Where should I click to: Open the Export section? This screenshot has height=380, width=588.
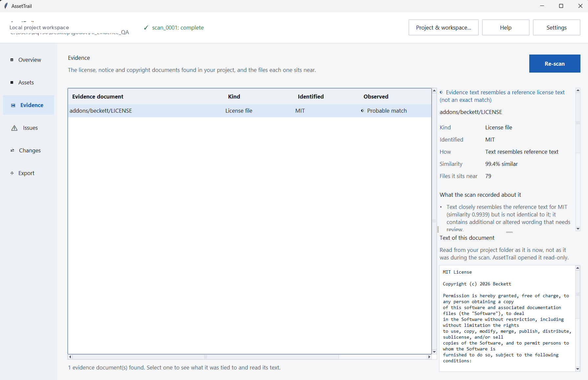pyautogui.click(x=29, y=173)
